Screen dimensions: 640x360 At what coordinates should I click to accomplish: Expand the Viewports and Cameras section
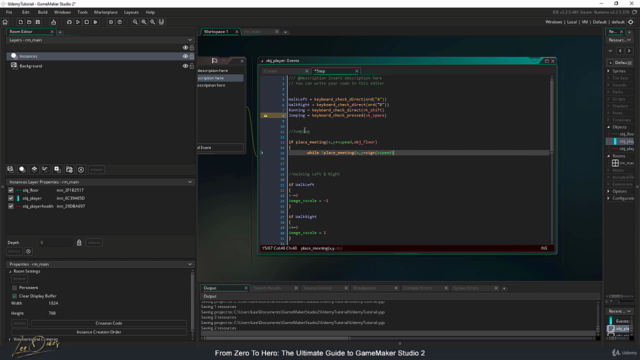coord(10,339)
